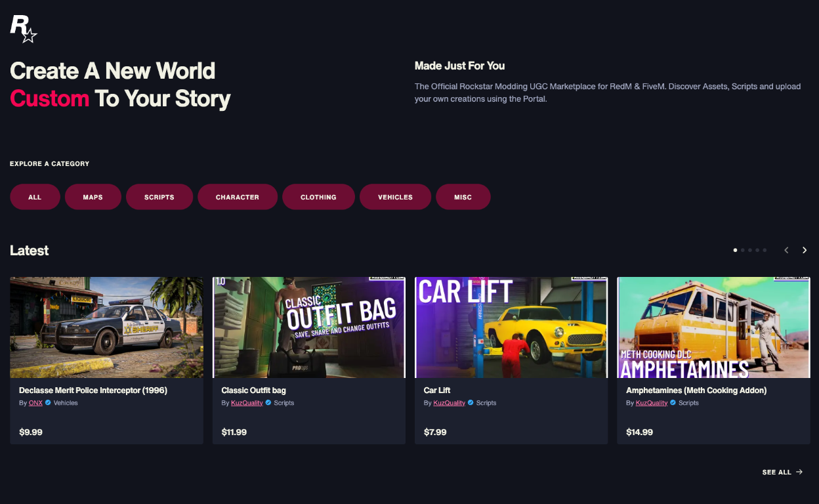Advance the Latest carousel with the right chevron
The width and height of the screenshot is (819, 504).
click(805, 250)
